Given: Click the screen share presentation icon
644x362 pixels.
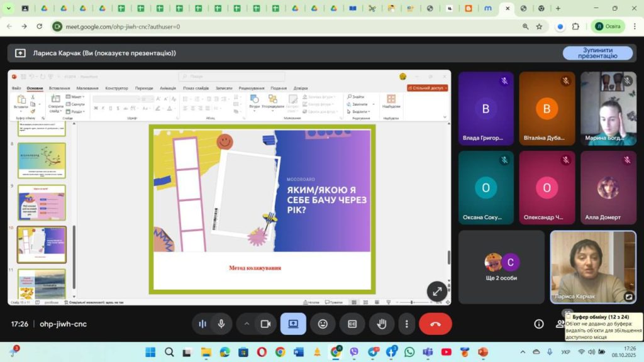Looking at the screenshot, I should (293, 324).
